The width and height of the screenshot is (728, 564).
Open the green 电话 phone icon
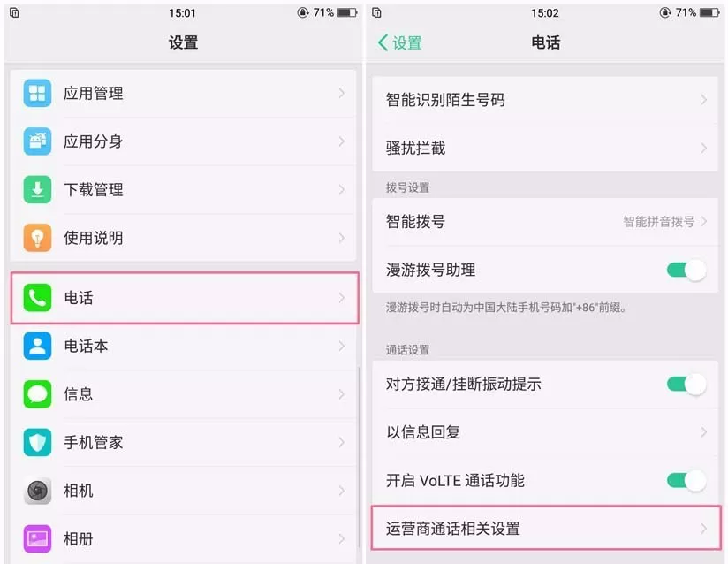(x=37, y=298)
